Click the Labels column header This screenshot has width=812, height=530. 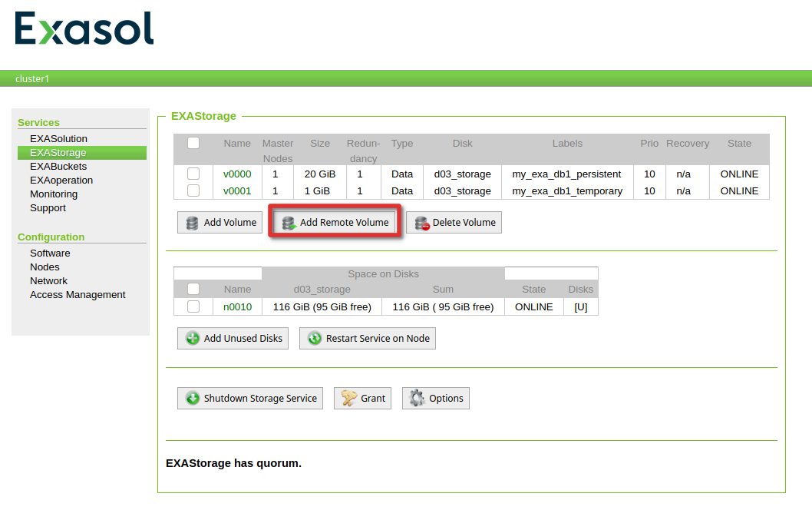click(x=567, y=144)
